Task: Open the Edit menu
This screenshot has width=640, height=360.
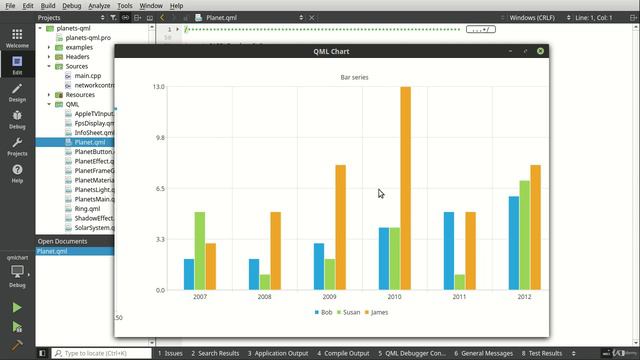Action: (28, 6)
